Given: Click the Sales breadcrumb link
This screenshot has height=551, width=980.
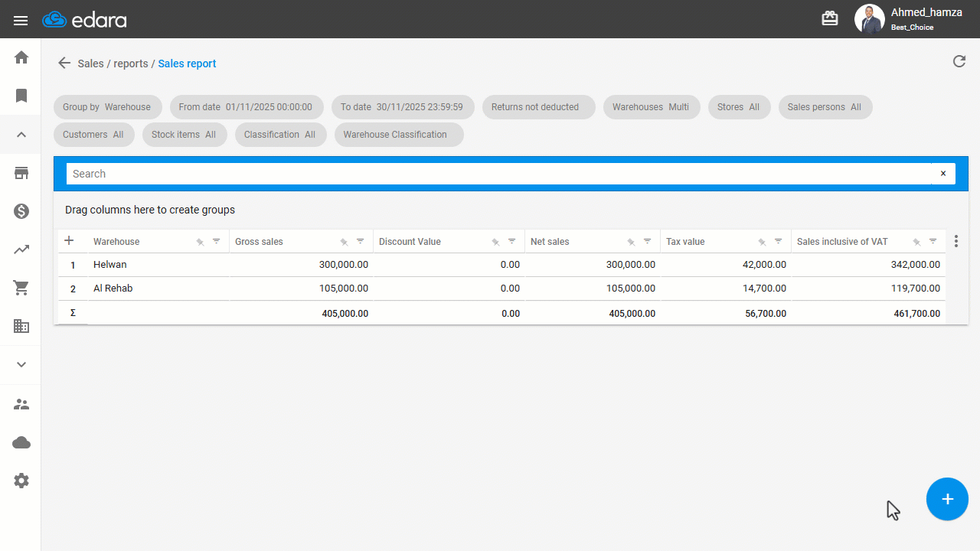Looking at the screenshot, I should (x=90, y=64).
